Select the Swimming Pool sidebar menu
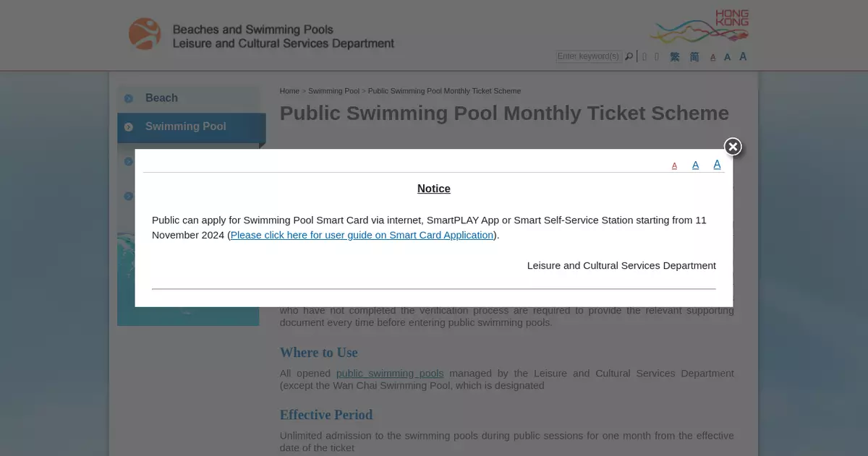Viewport: 868px width, 456px height. [x=186, y=126]
